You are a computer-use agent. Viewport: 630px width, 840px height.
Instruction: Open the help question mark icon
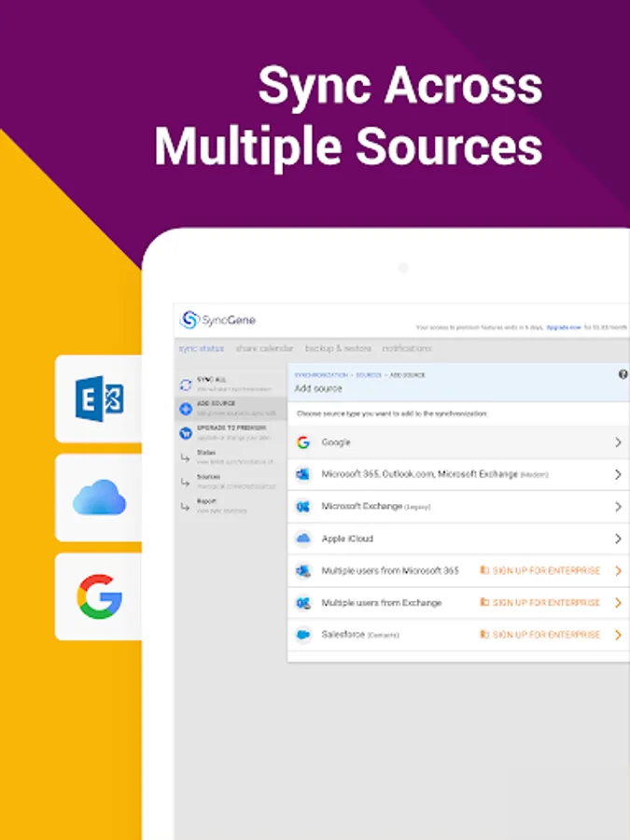pyautogui.click(x=623, y=374)
